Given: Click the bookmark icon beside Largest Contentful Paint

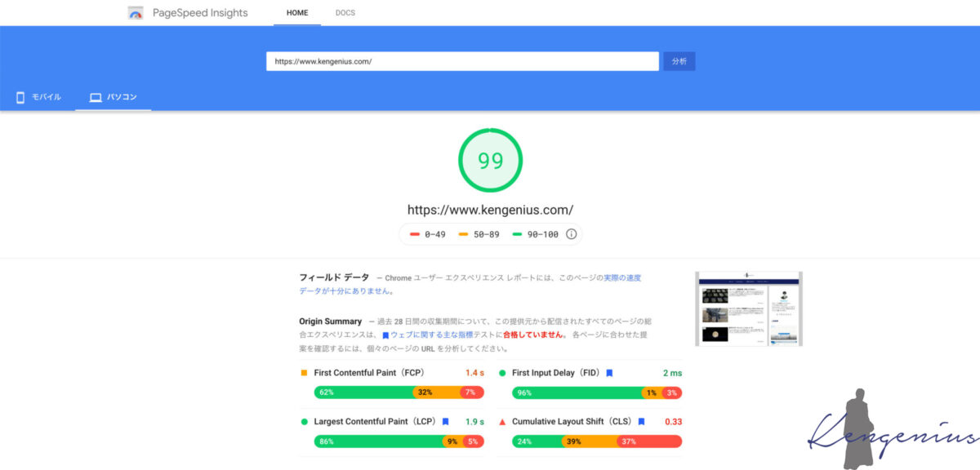Looking at the screenshot, I should (x=445, y=422).
